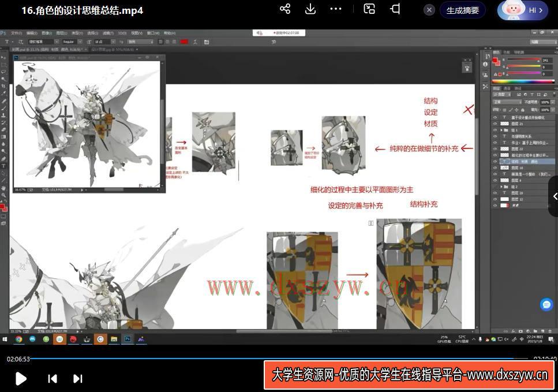Open the 正常 blend mode dropdown
558x392 pixels.
[507, 102]
